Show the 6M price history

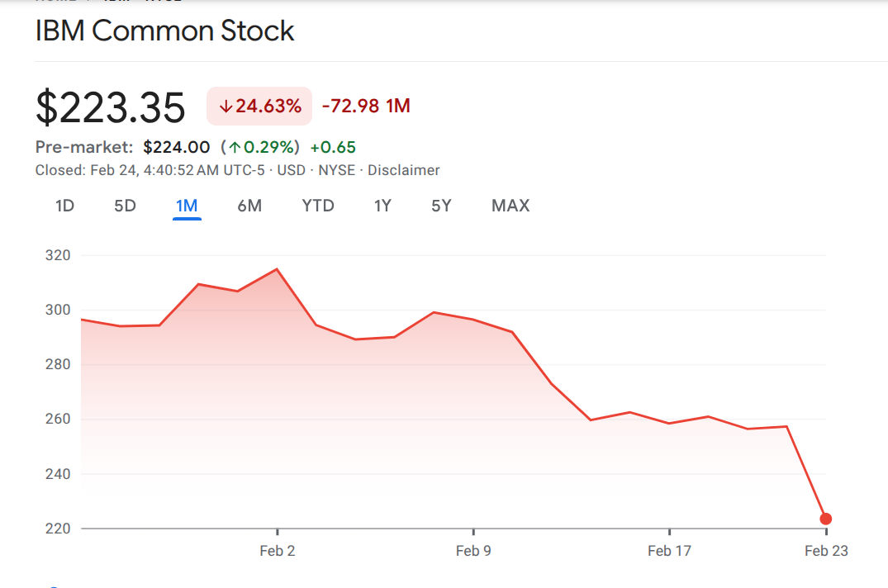tap(249, 206)
